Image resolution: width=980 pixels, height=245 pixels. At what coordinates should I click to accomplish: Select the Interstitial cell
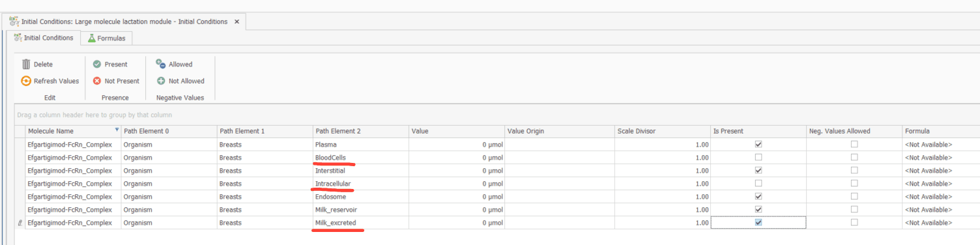point(360,170)
